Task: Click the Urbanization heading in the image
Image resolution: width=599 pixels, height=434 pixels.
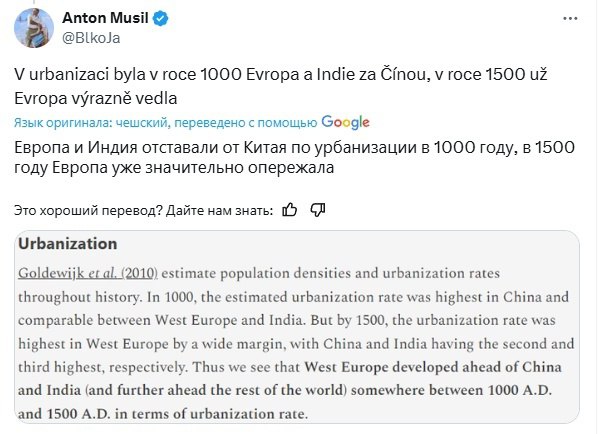Action: tap(68, 244)
